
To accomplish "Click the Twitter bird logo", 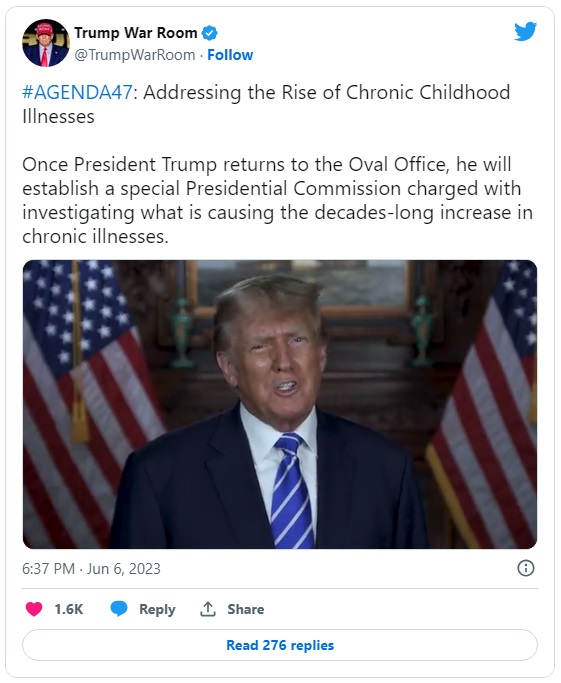I will click(525, 31).
